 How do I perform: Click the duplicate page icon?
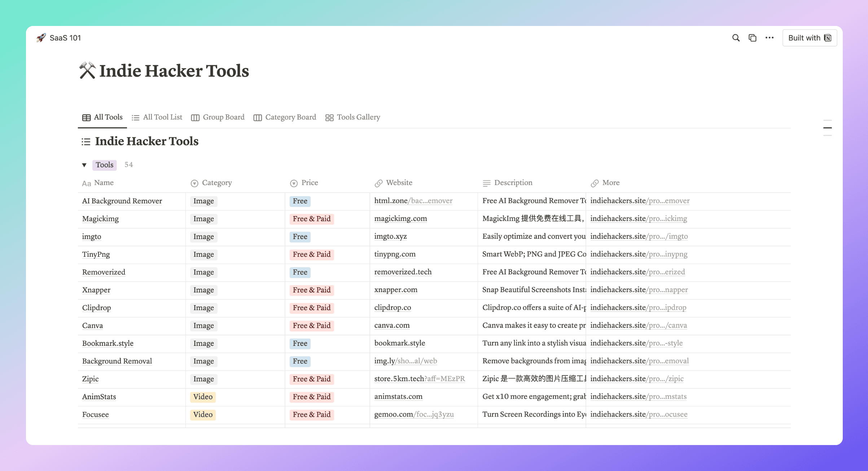coord(753,38)
